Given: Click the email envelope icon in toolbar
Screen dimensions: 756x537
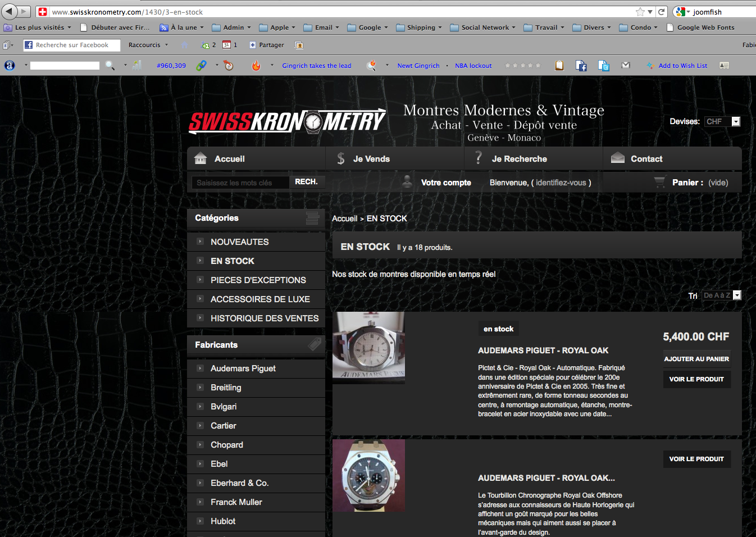Looking at the screenshot, I should pyautogui.click(x=626, y=65).
